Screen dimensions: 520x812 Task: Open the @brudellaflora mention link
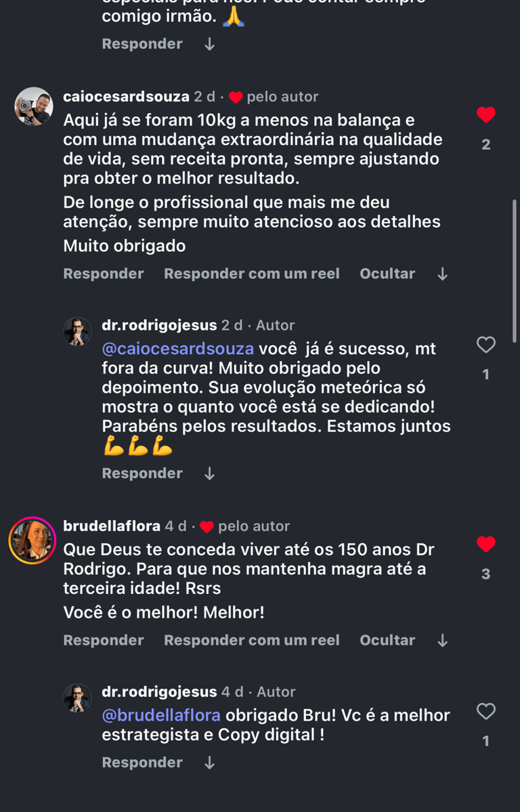[161, 715]
